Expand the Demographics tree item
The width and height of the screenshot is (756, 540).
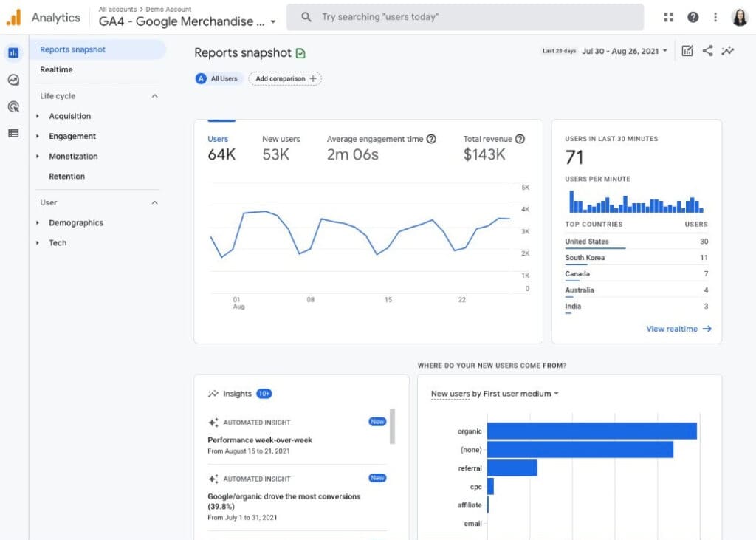click(x=38, y=223)
